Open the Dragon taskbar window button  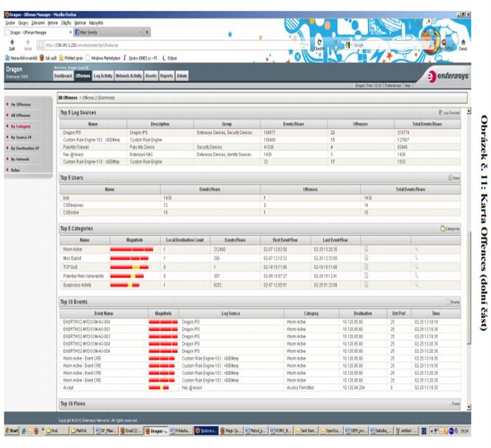(156, 431)
